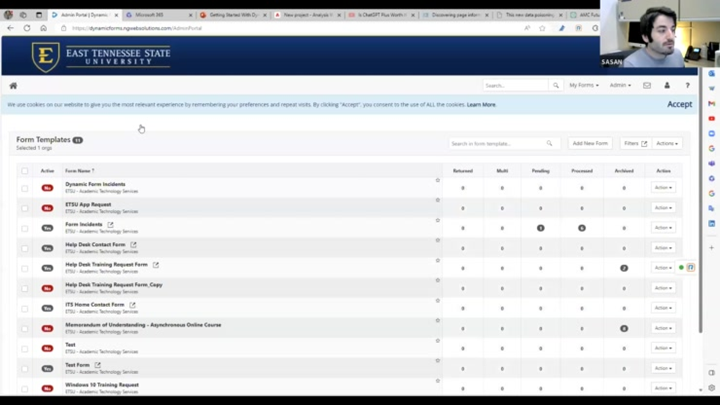720x405 pixels.
Task: Switch to the Is ChatGPT Plus Worth tab
Action: pyautogui.click(x=382, y=15)
